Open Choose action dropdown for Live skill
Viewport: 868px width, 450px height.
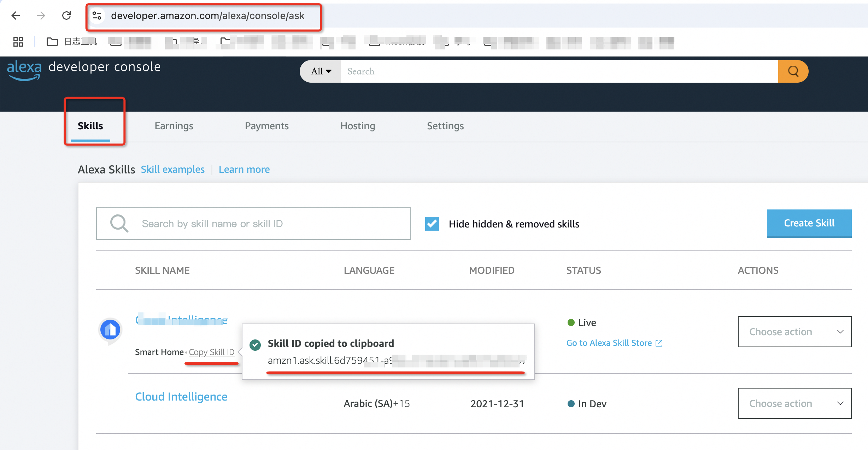794,332
